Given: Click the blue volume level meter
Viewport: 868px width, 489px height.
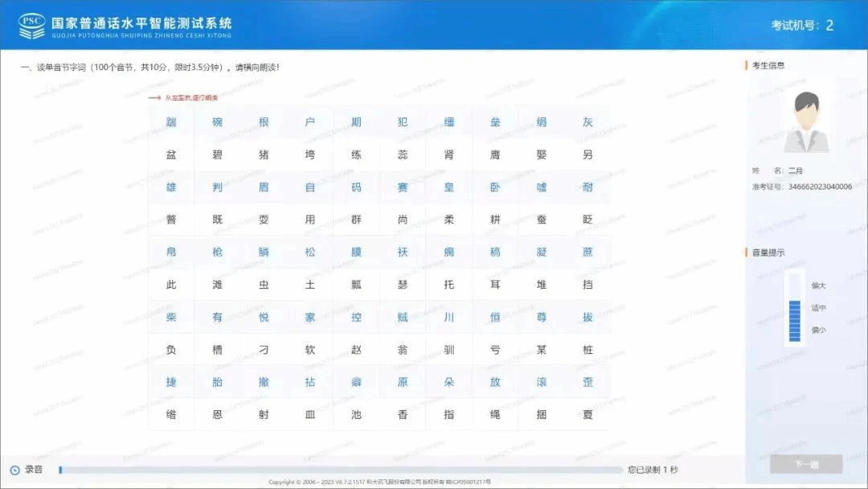Looking at the screenshot, I should [794, 319].
